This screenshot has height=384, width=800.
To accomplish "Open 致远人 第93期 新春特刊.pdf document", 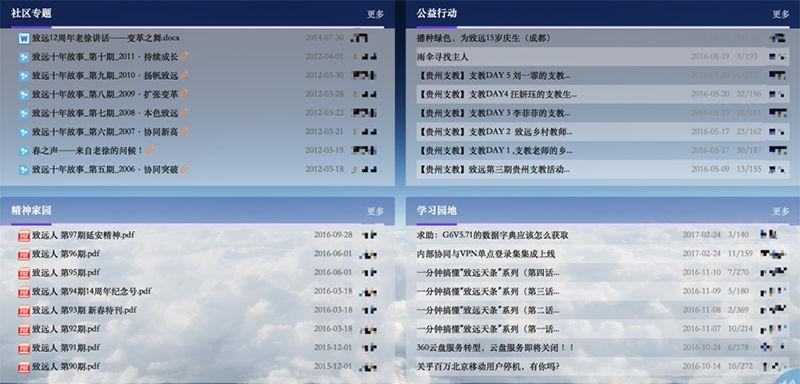I will (x=84, y=310).
